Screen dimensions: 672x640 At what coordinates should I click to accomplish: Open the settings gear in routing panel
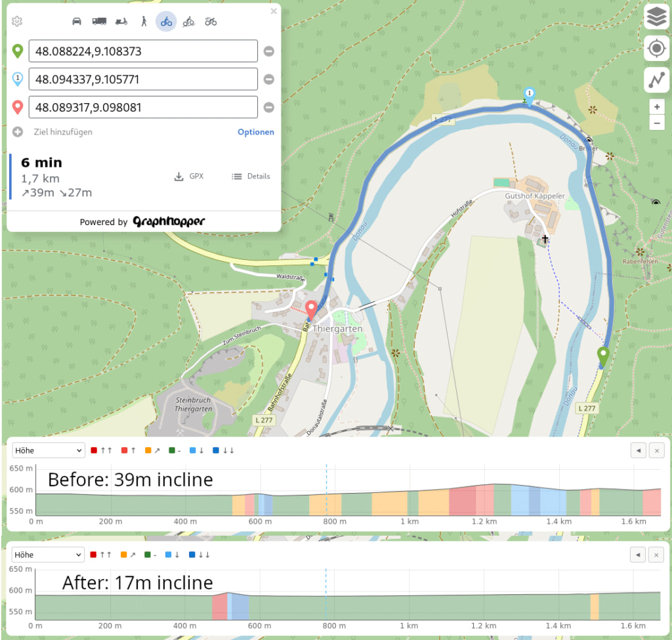click(x=17, y=22)
